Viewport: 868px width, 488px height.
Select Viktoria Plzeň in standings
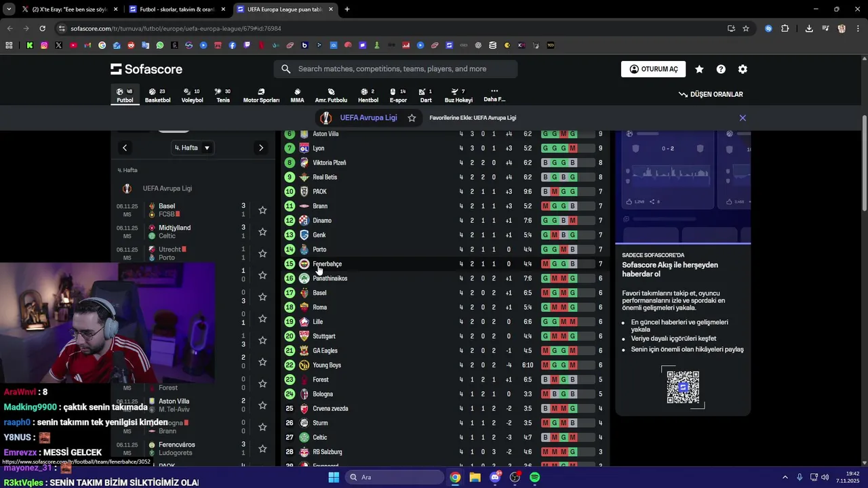point(329,163)
